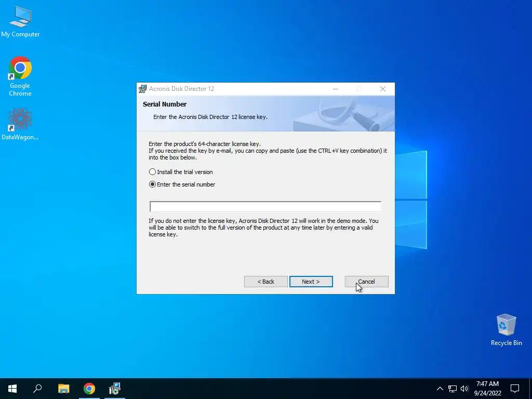
Task: Click the Acronis installer title bar icon
Action: point(142,89)
